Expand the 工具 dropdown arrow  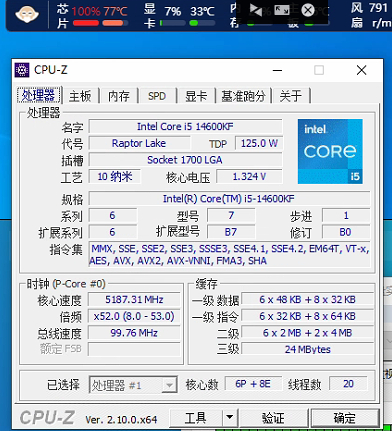point(230,418)
